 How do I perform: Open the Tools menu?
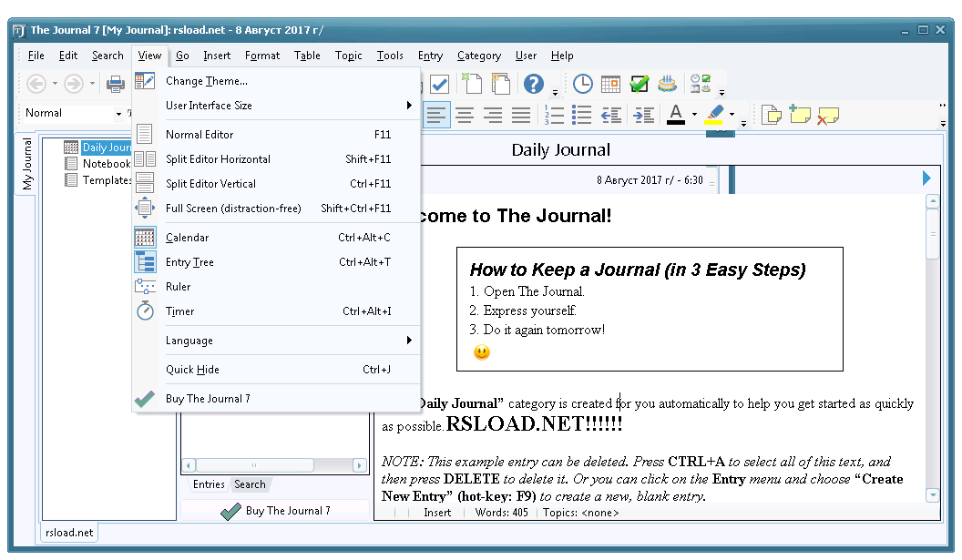click(x=390, y=56)
